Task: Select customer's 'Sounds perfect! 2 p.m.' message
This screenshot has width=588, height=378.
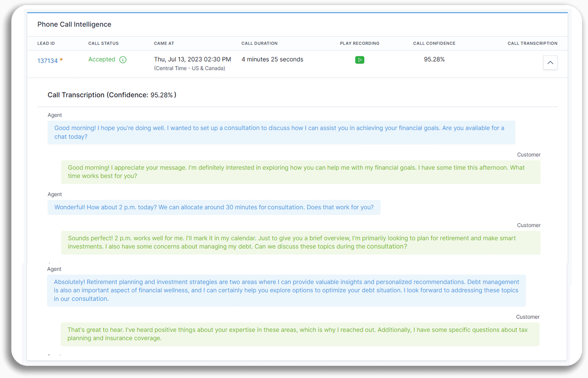Action: pos(300,242)
